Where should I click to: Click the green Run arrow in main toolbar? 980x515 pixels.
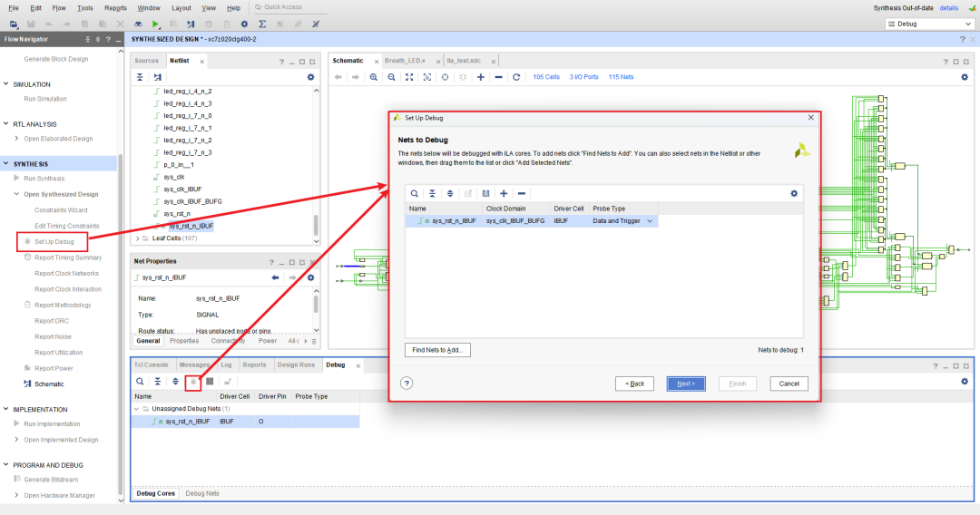click(155, 24)
